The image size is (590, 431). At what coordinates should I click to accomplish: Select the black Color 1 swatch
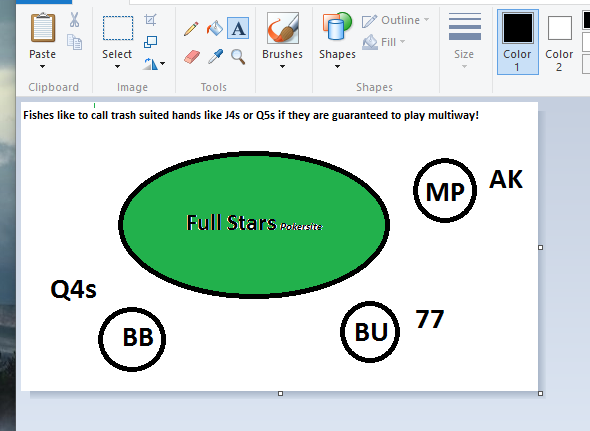(x=518, y=42)
